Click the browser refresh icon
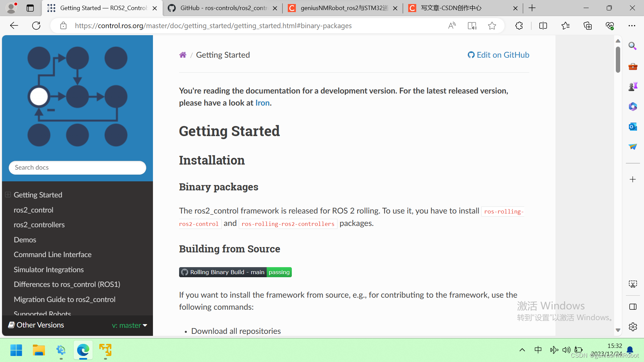The width and height of the screenshot is (644, 362). 37,25
